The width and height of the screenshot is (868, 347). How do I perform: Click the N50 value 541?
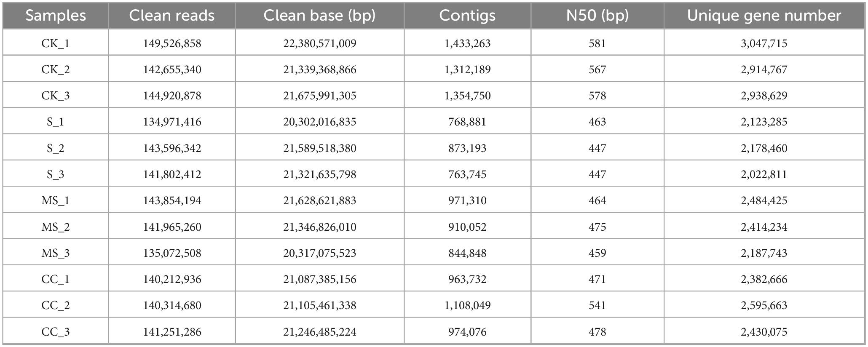click(597, 305)
